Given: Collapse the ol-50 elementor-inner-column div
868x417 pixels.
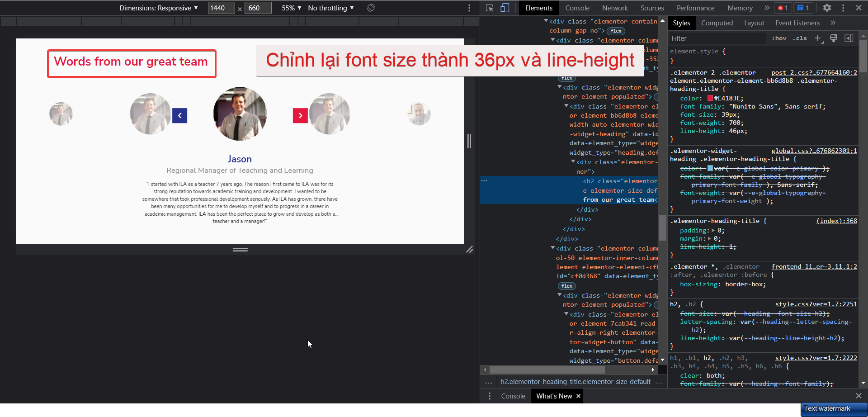Looking at the screenshot, I should click(x=553, y=248).
